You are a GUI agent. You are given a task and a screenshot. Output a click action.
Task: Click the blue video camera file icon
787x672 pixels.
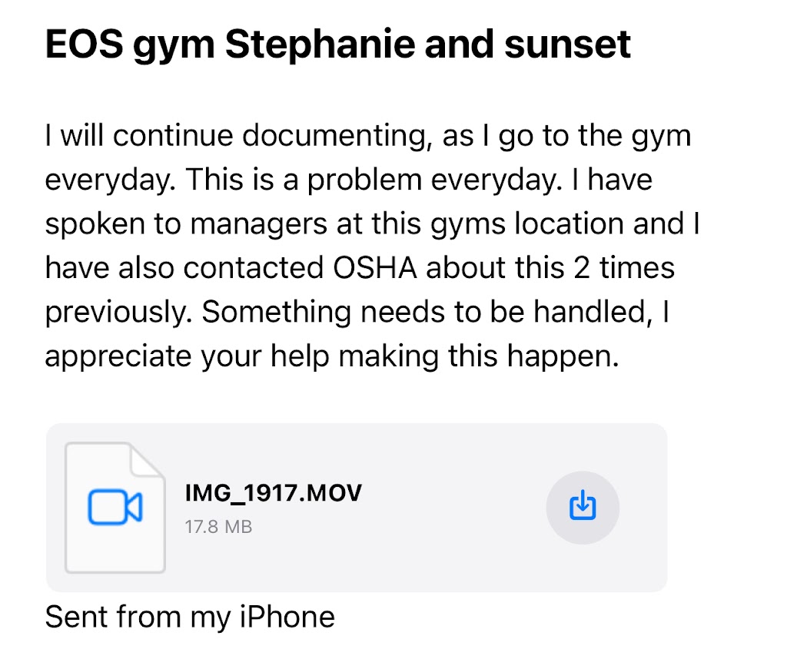[x=115, y=508]
